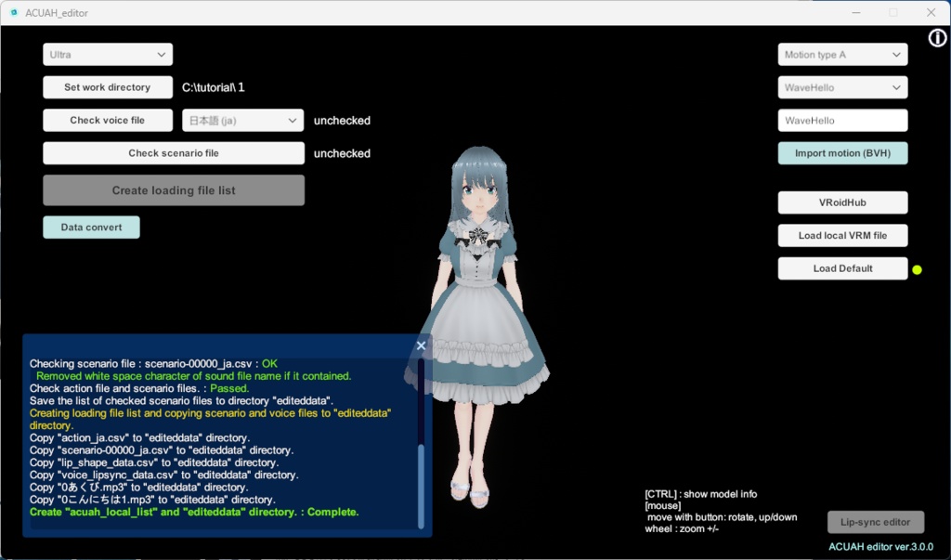This screenshot has height=560, width=951.
Task: Select the WaveHello motion name input field
Action: (841, 120)
